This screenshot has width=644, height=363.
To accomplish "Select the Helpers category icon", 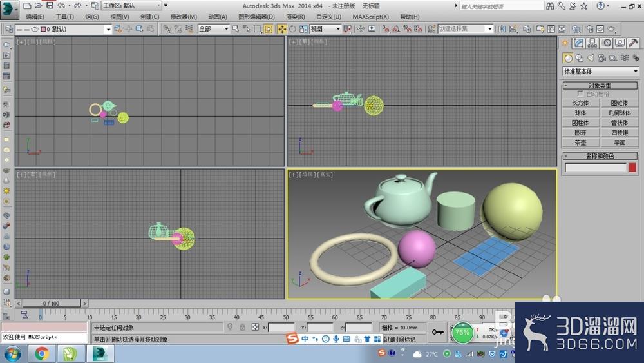I will point(613,58).
